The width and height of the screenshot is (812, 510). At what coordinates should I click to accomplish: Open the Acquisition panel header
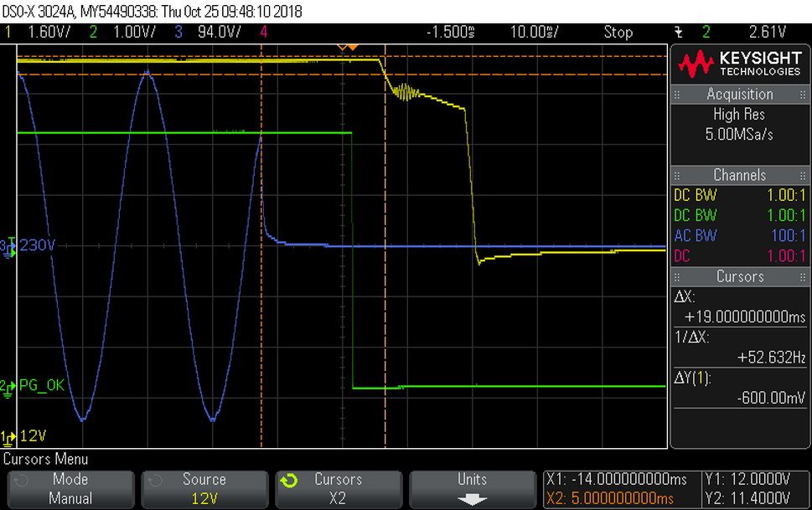tap(740, 95)
